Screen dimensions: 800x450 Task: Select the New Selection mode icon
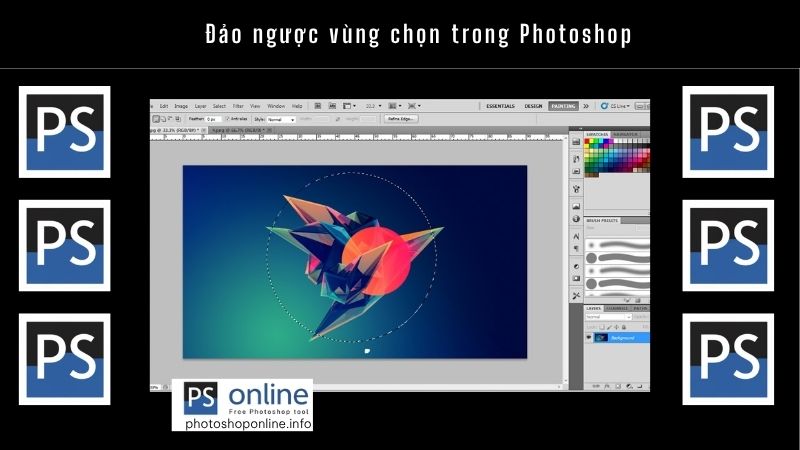(x=156, y=119)
